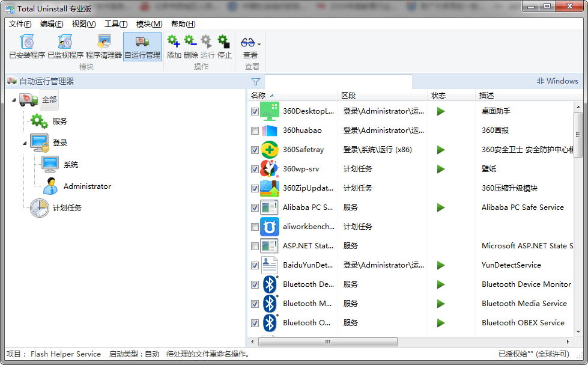Image resolution: width=588 pixels, height=365 pixels.
Task: Click the 停止 toolbar icon
Action: [224, 41]
